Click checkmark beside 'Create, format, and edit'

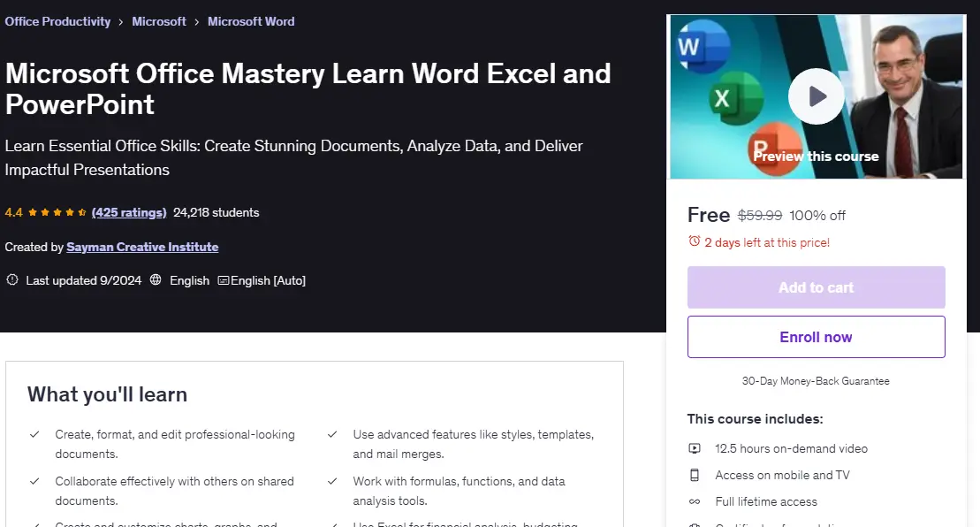coord(34,434)
